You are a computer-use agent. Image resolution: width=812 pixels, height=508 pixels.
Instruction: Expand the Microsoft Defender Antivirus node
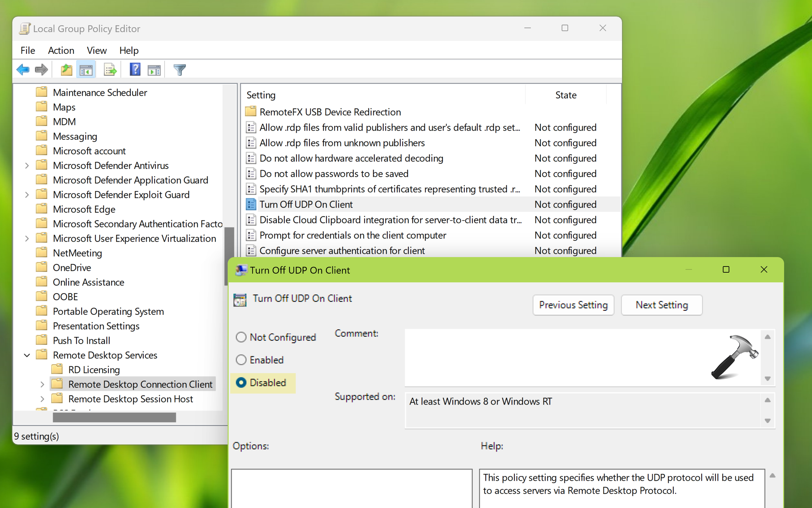(27, 166)
